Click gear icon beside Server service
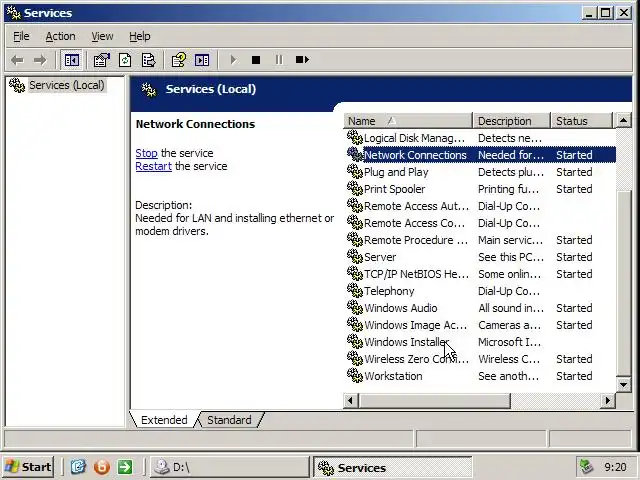 click(355, 256)
